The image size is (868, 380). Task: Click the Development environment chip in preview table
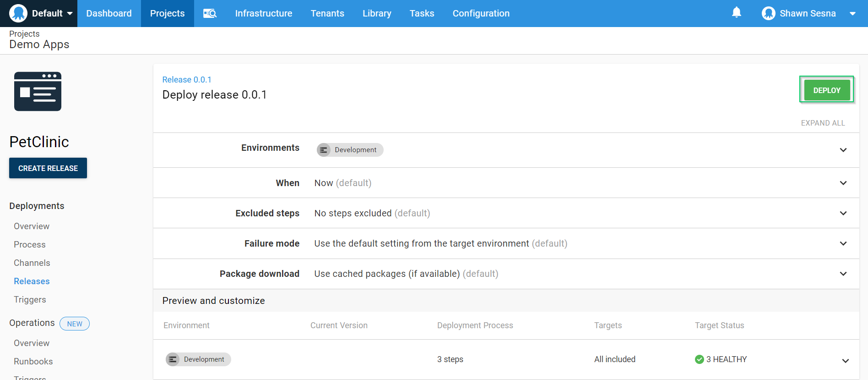(x=198, y=359)
